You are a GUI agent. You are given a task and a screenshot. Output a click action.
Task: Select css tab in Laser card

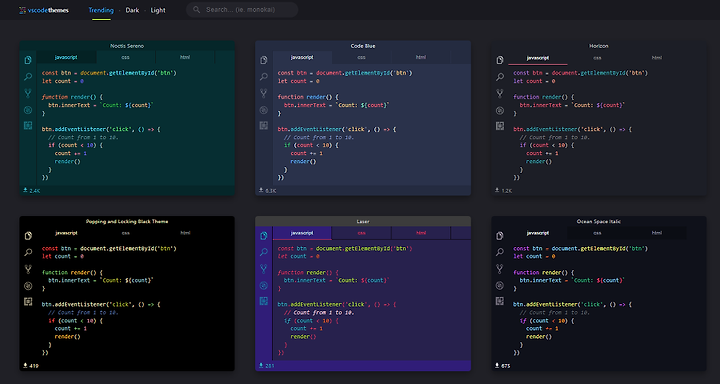361,233
